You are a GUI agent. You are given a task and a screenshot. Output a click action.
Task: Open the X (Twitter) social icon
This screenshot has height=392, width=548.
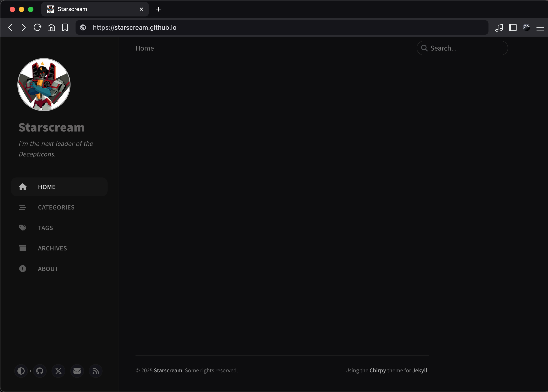(58, 371)
